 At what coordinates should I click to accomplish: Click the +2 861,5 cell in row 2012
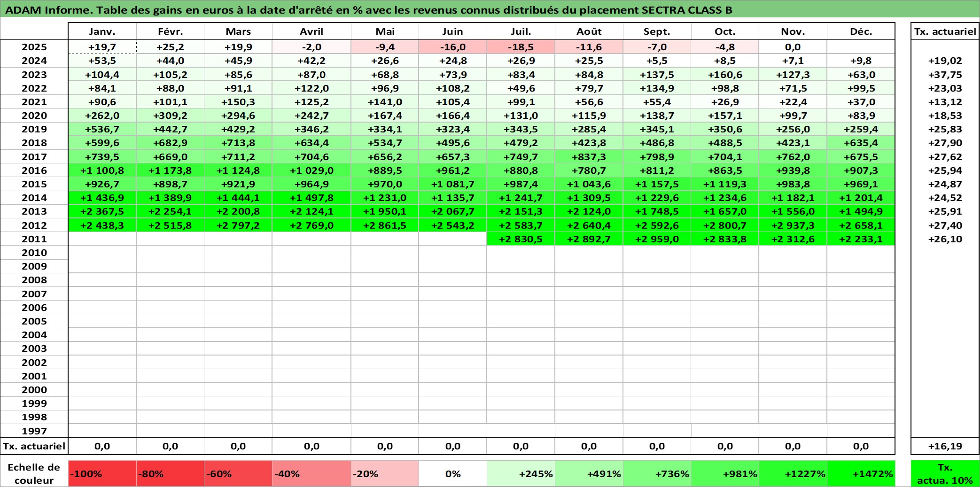[x=385, y=225]
